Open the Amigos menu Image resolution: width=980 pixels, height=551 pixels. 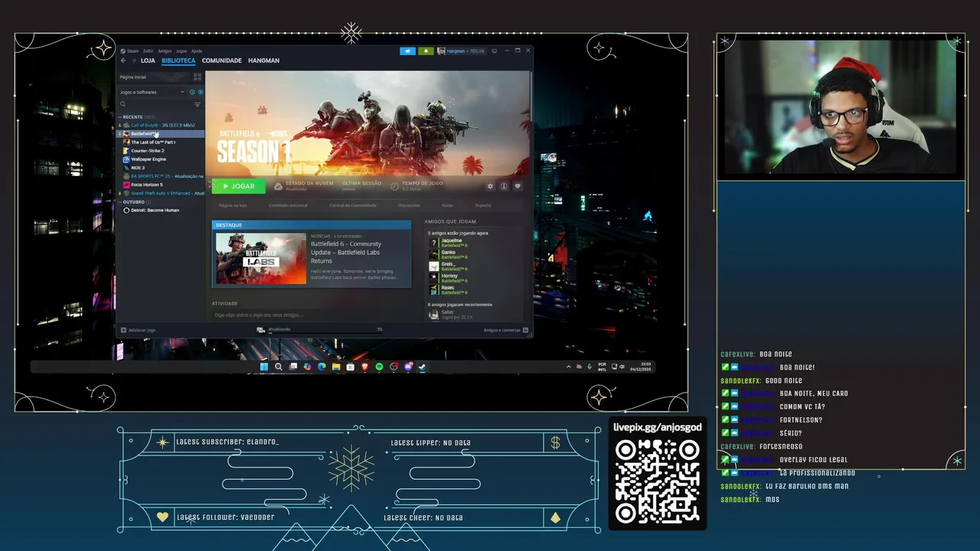click(x=165, y=51)
